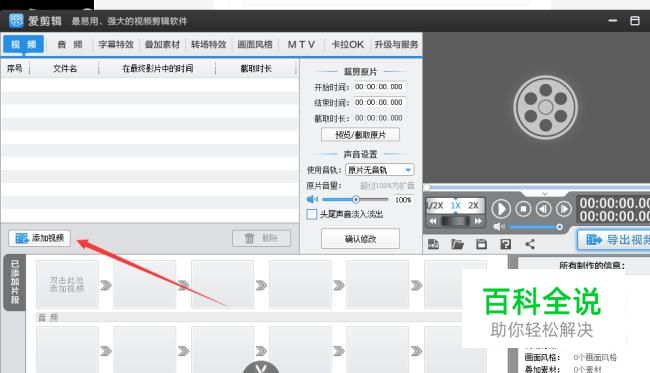Viewport: 650px width, 373px height.
Task: Click the preview progress bar handle
Action: [x=426, y=187]
